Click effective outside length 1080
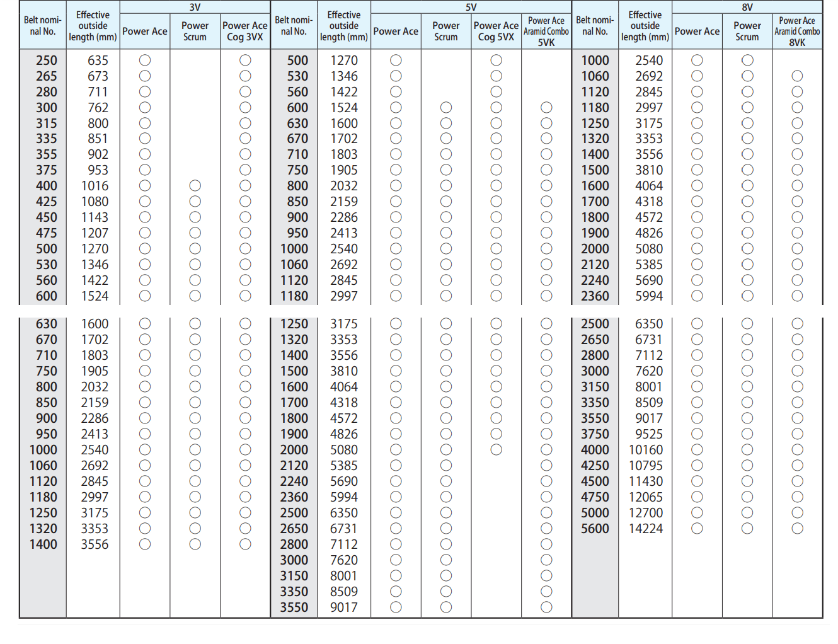This screenshot has height=644, width=838. tap(95, 202)
